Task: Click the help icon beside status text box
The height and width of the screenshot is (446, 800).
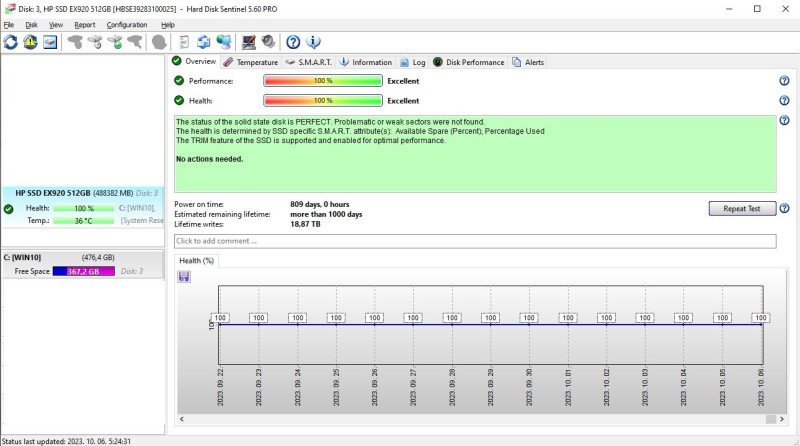Action: pos(784,120)
